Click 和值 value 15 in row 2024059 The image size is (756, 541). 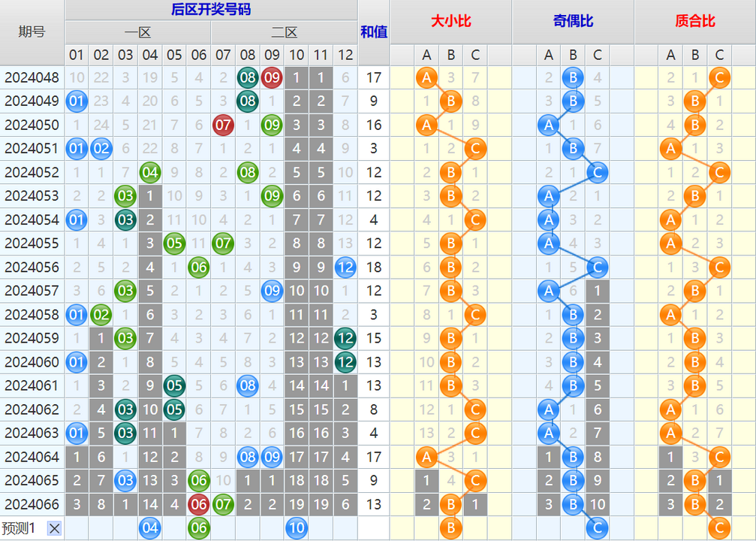click(x=374, y=338)
